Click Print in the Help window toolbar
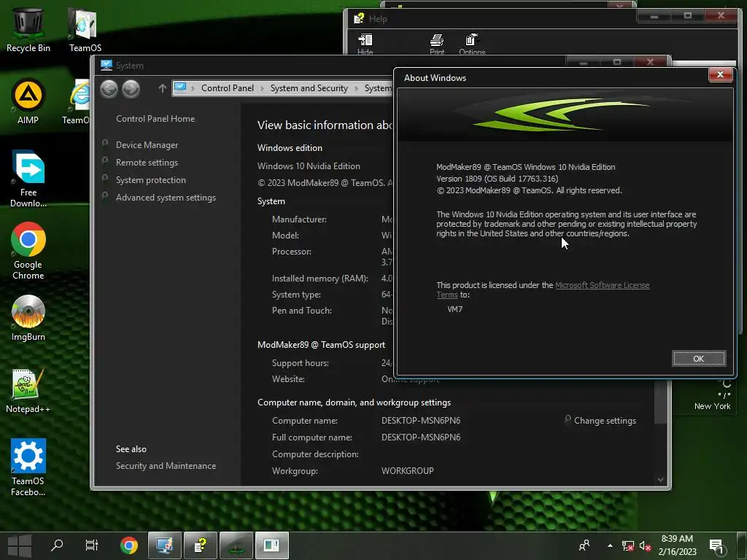Screen dimensions: 747x560 click(437, 44)
